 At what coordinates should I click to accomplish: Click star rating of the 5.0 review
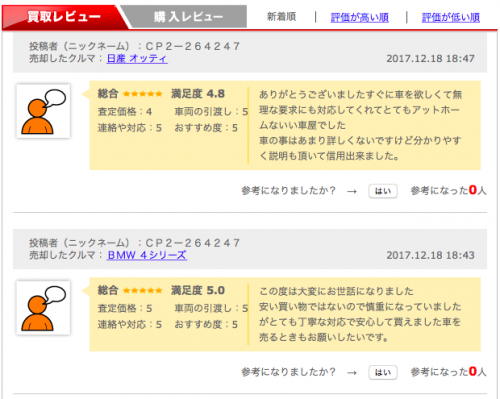click(x=143, y=291)
